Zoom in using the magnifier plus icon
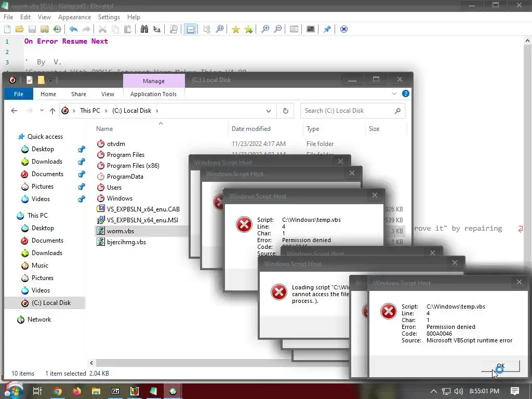This screenshot has width=532, height=399. [265, 29]
